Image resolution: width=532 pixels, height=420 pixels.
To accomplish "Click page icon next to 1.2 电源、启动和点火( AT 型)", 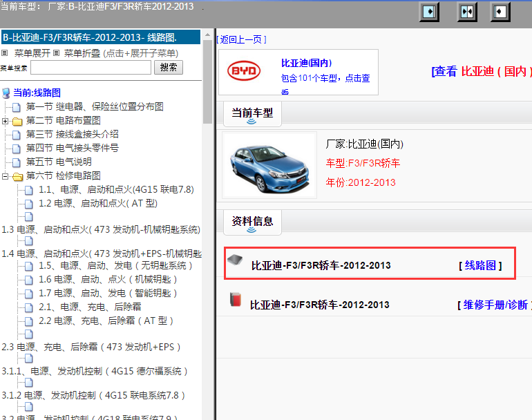I will [x=29, y=204].
